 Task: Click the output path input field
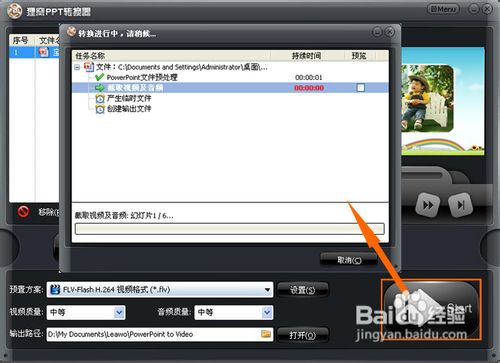coord(160,334)
